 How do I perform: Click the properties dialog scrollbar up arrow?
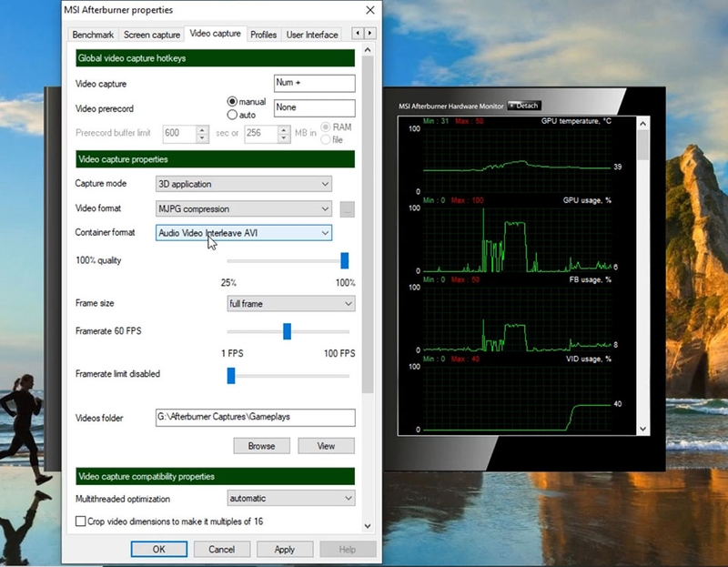tap(368, 50)
